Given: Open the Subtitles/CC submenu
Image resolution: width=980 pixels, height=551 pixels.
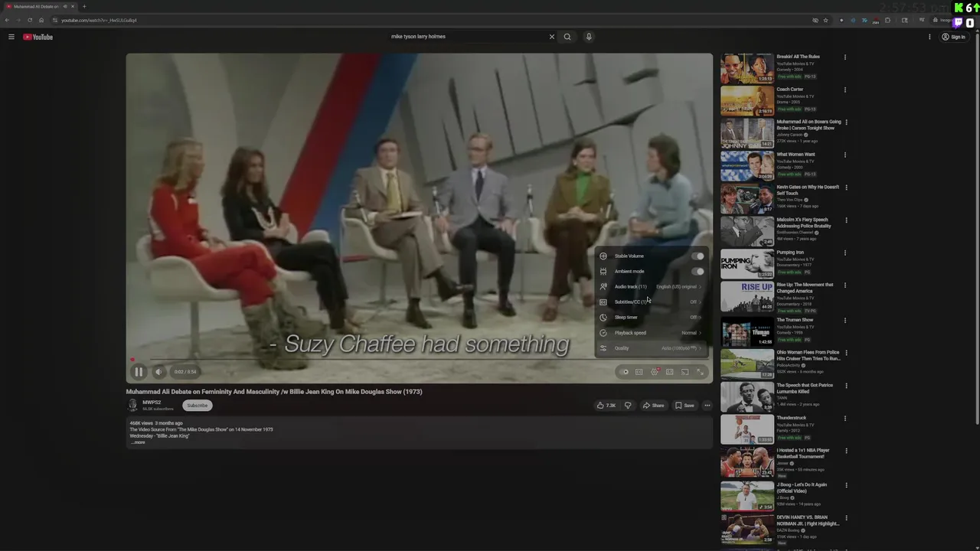Looking at the screenshot, I should coord(652,302).
